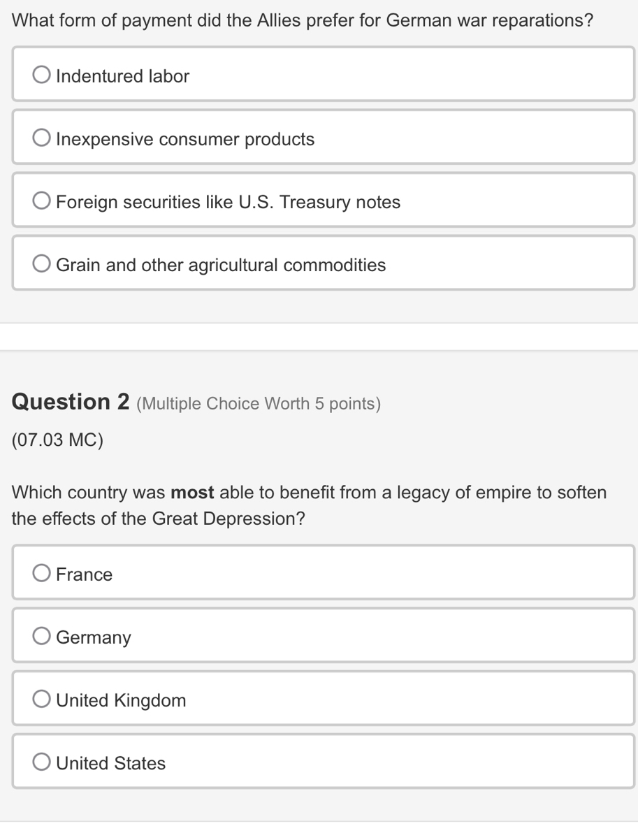Image resolution: width=638 pixels, height=840 pixels.
Task: Mark the Foreign securities radio button
Action: pyautogui.click(x=42, y=202)
